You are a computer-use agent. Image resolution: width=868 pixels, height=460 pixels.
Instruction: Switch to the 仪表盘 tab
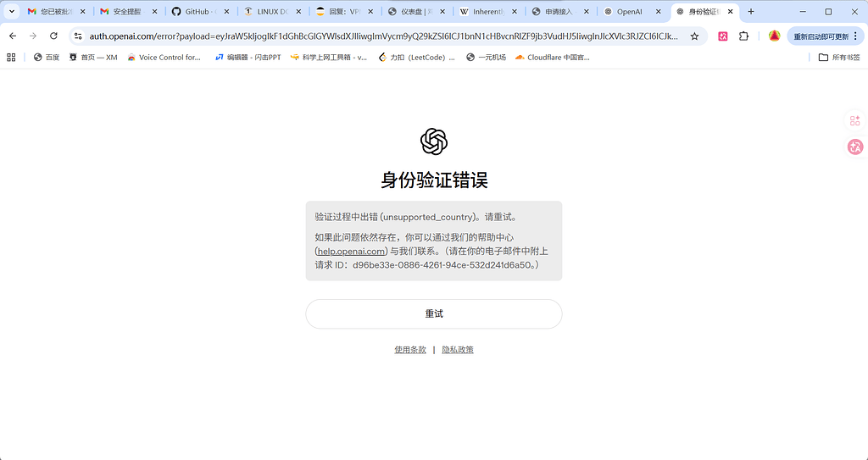pos(415,12)
